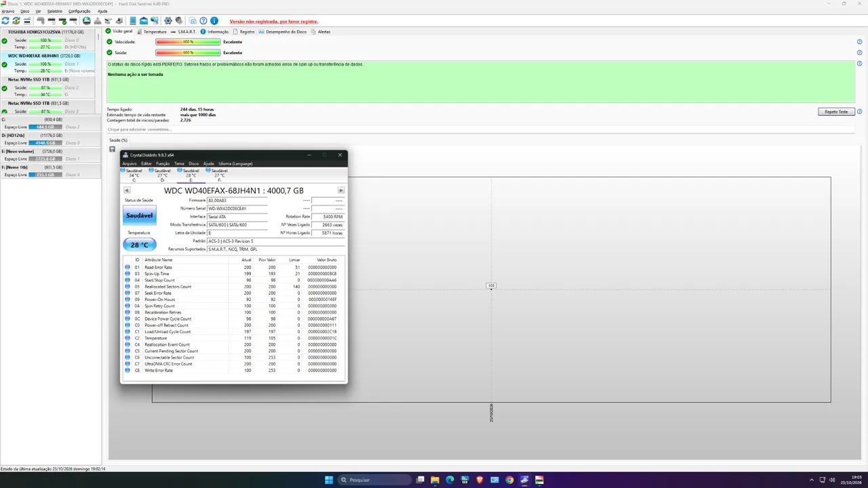Open the blue Information icon in the toolbar
This screenshot has height=488, width=868.
click(x=214, y=21)
